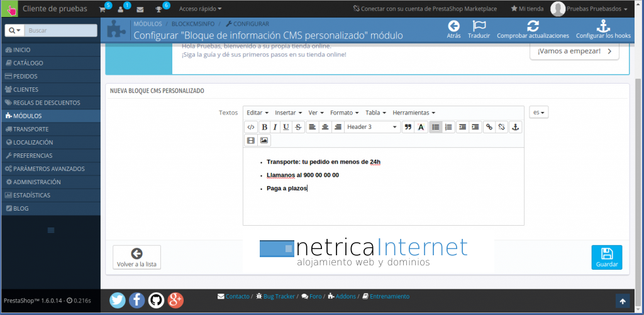Click Configurar los hooks

pos(603,30)
